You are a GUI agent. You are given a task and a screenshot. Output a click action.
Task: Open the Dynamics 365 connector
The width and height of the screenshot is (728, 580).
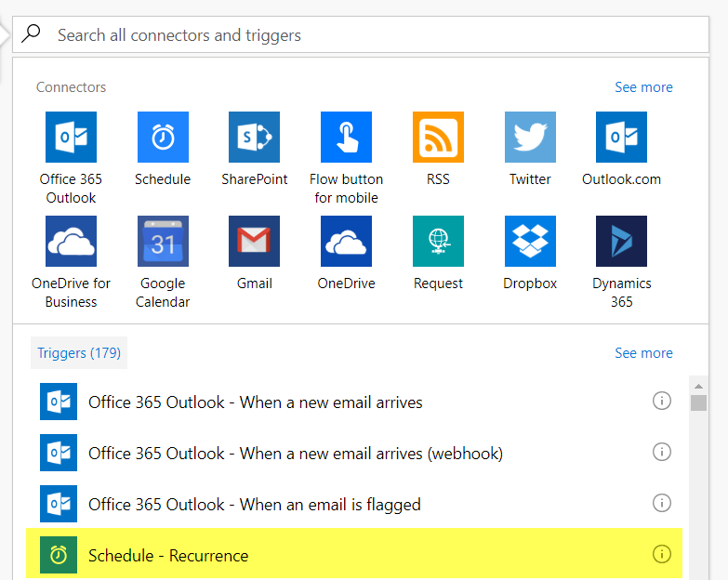click(622, 241)
